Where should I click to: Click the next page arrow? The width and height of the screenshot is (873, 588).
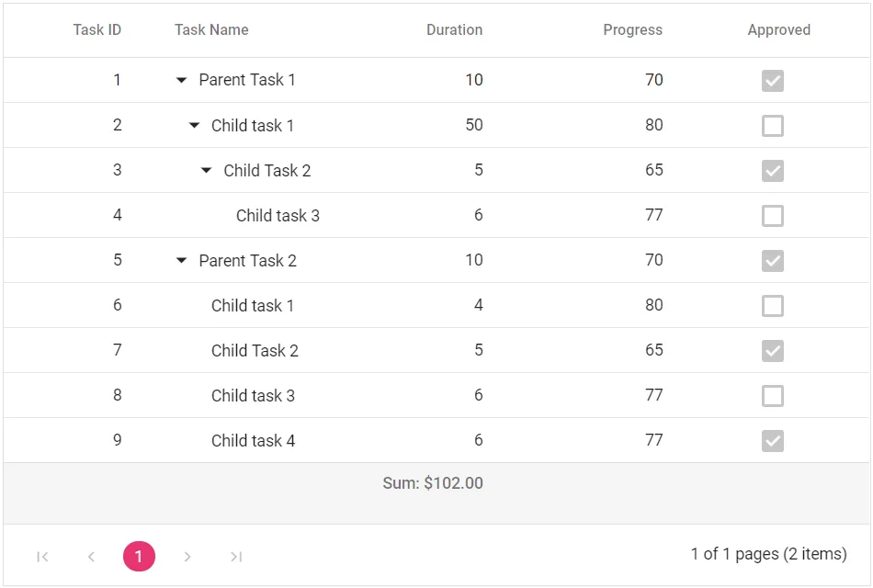click(187, 556)
